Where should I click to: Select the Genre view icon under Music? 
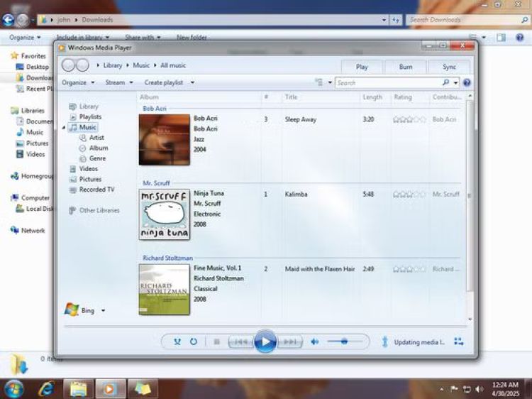83,158
